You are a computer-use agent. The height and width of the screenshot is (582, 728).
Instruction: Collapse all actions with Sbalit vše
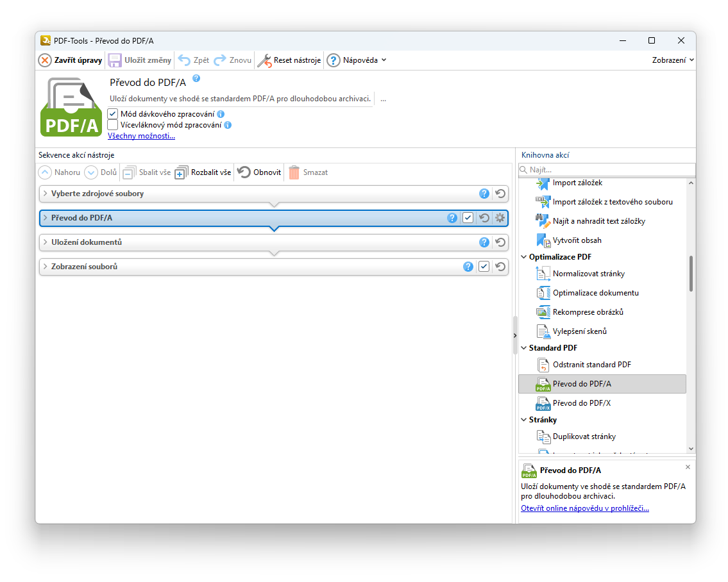click(x=147, y=172)
